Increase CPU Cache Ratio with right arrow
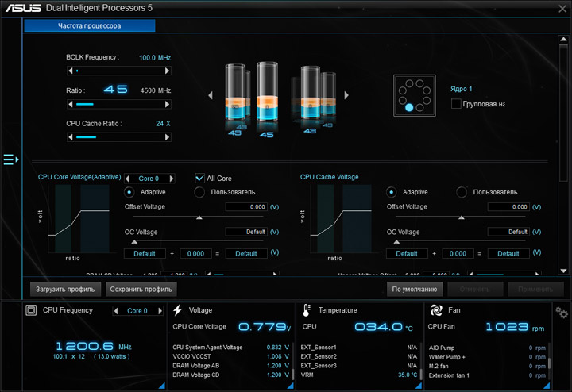The width and height of the screenshot is (572, 392). tap(167, 137)
